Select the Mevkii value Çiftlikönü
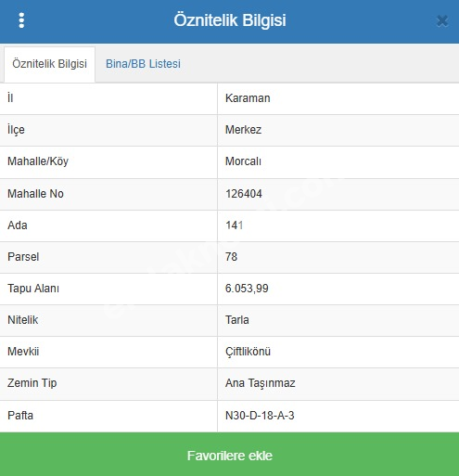 248,352
